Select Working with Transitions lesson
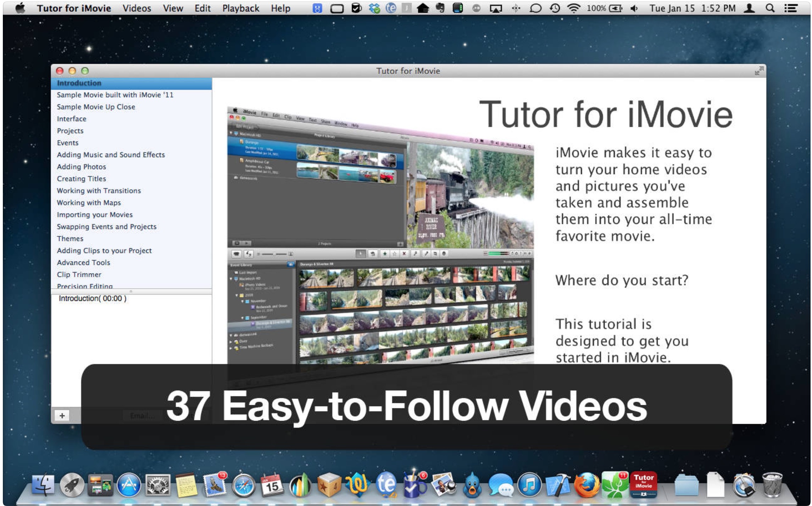 [99, 191]
